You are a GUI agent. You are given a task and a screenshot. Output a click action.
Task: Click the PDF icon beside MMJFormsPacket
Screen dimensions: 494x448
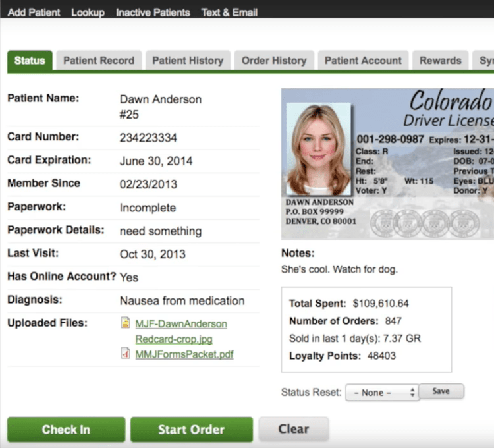click(125, 354)
